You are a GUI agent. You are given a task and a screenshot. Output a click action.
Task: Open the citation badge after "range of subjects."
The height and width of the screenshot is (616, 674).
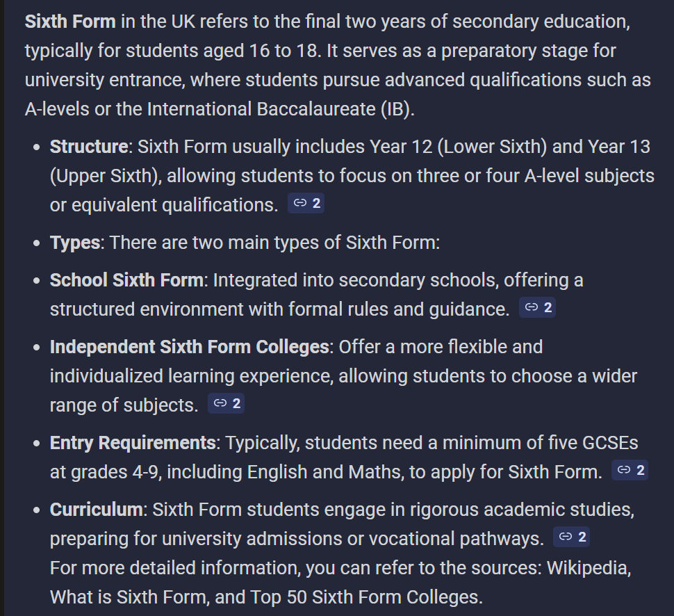click(x=226, y=404)
